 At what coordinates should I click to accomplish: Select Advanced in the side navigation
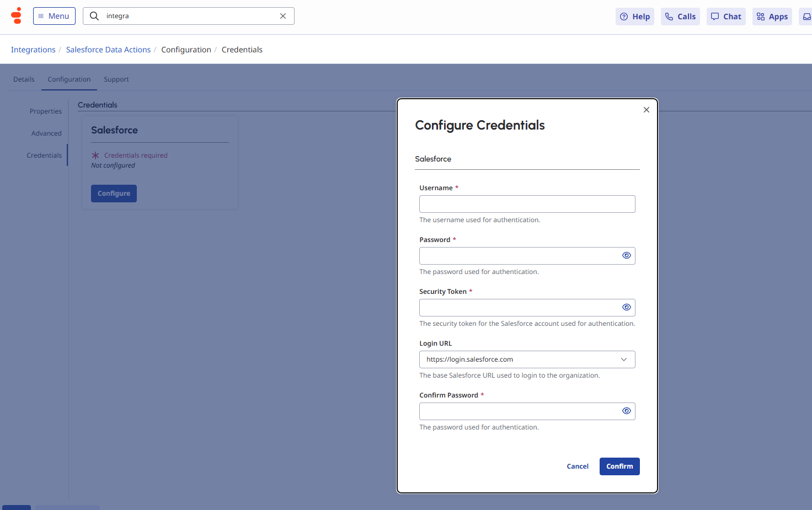(46, 133)
